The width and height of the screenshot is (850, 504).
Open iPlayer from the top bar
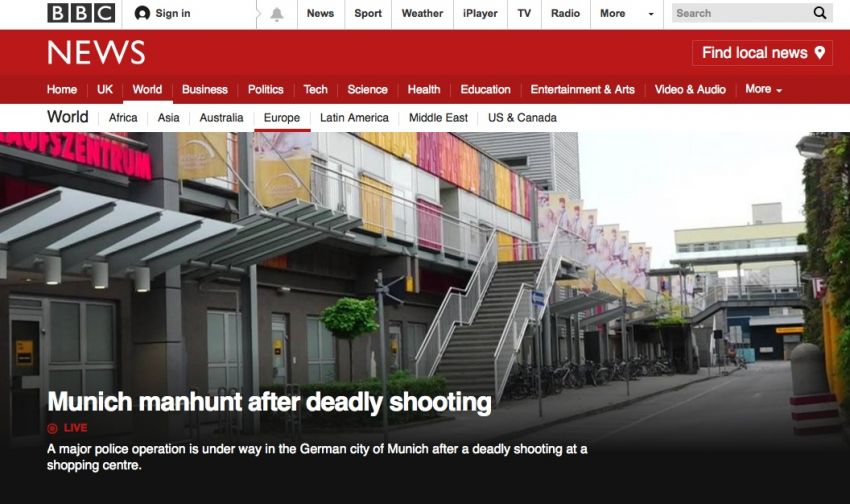click(480, 14)
